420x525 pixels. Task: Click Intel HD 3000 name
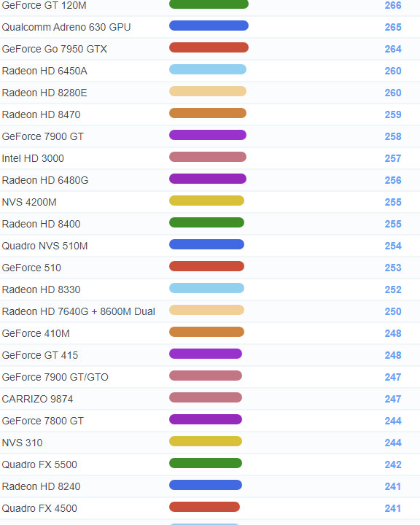33,158
